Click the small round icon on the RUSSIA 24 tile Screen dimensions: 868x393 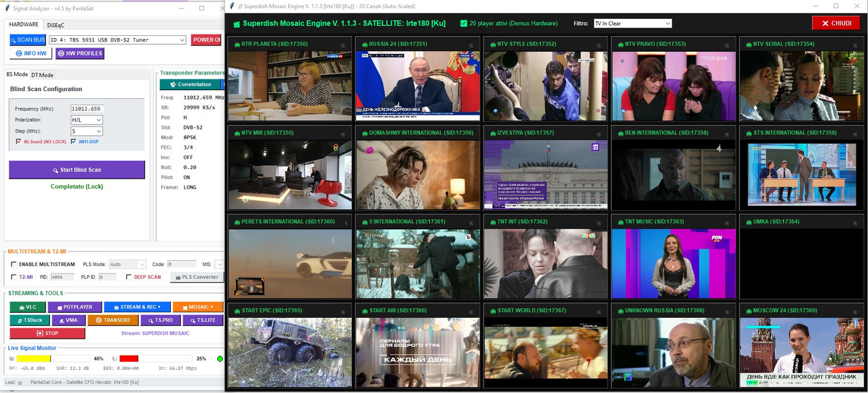point(471,45)
